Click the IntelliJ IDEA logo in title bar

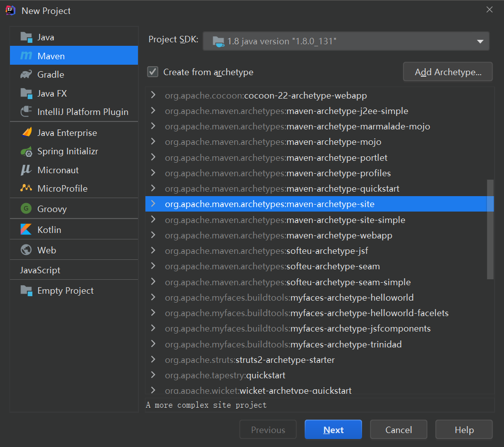click(x=10, y=10)
